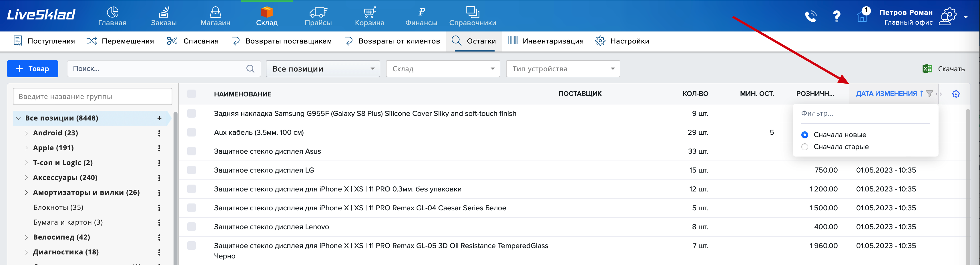Image resolution: width=980 pixels, height=265 pixels.
Task: Switch to the Поступления tab
Action: pyautogui.click(x=44, y=41)
